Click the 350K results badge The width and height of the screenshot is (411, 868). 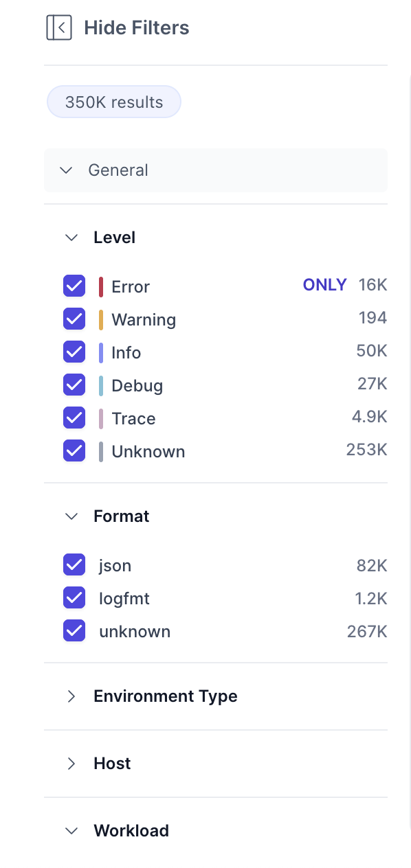coord(114,102)
